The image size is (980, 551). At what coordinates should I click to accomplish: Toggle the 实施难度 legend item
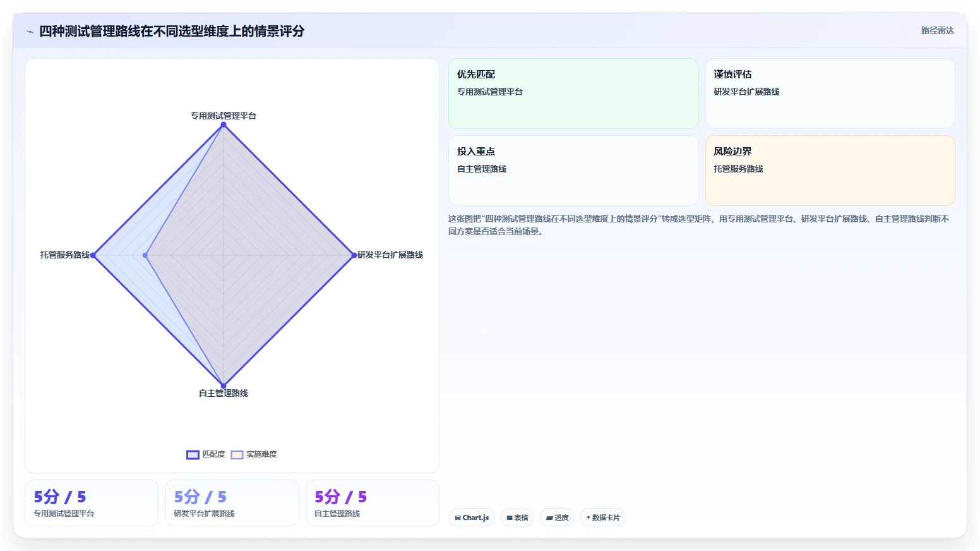[254, 454]
